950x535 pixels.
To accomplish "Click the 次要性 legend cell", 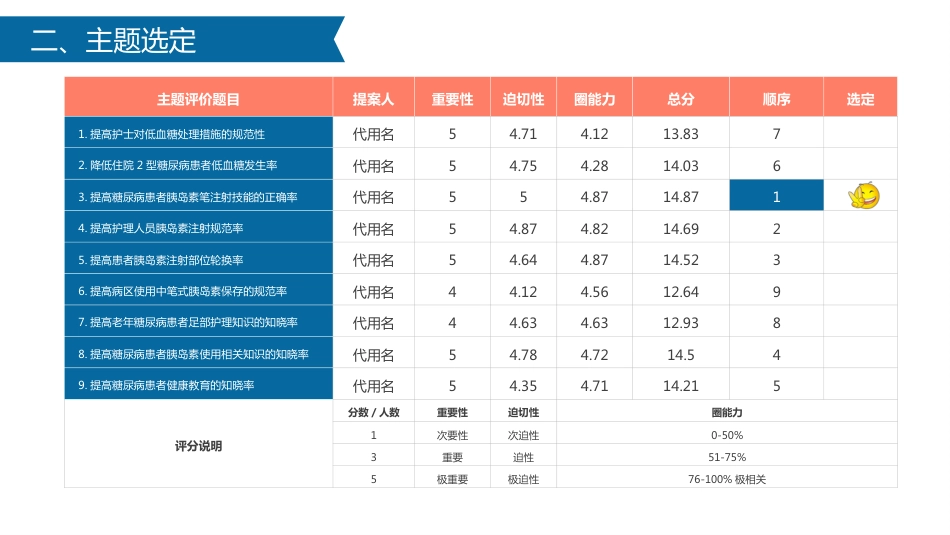I will pyautogui.click(x=452, y=435).
